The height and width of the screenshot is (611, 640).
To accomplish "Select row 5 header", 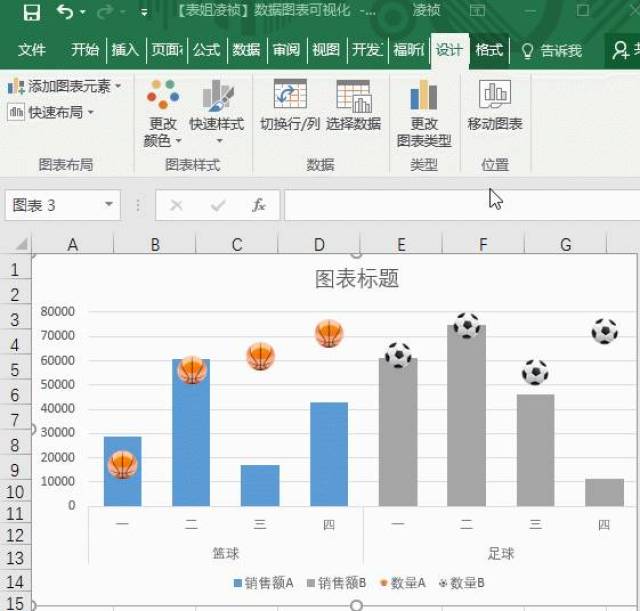I will [x=15, y=370].
